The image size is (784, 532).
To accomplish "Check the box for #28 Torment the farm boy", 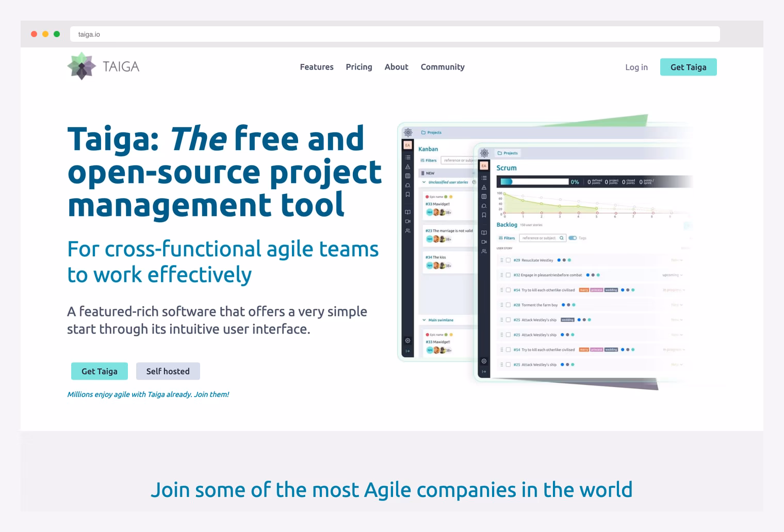I will (x=508, y=305).
